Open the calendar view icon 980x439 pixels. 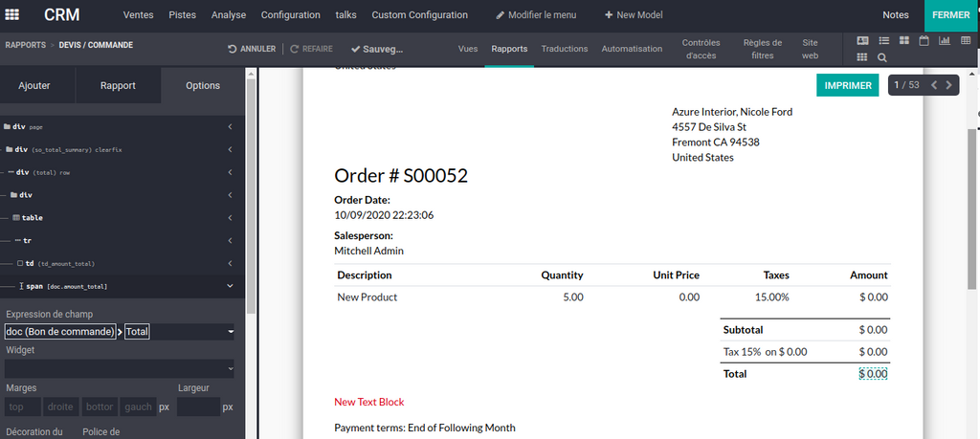924,41
